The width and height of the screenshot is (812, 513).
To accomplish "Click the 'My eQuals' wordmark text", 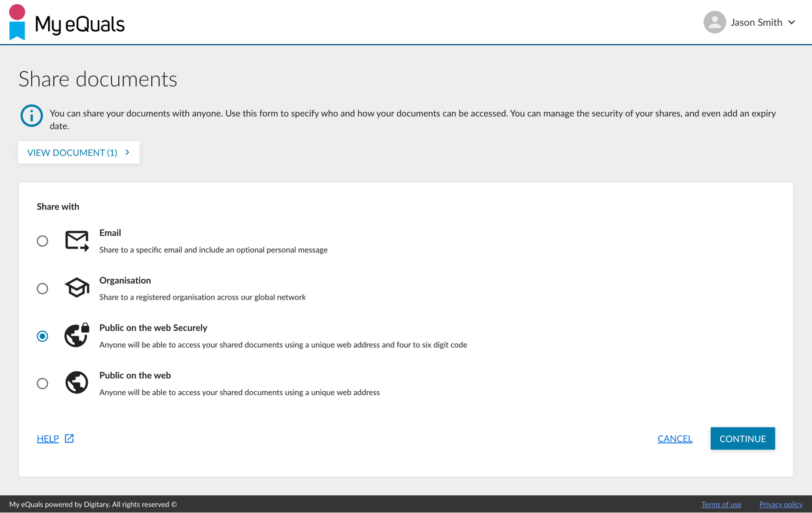I will (x=79, y=24).
